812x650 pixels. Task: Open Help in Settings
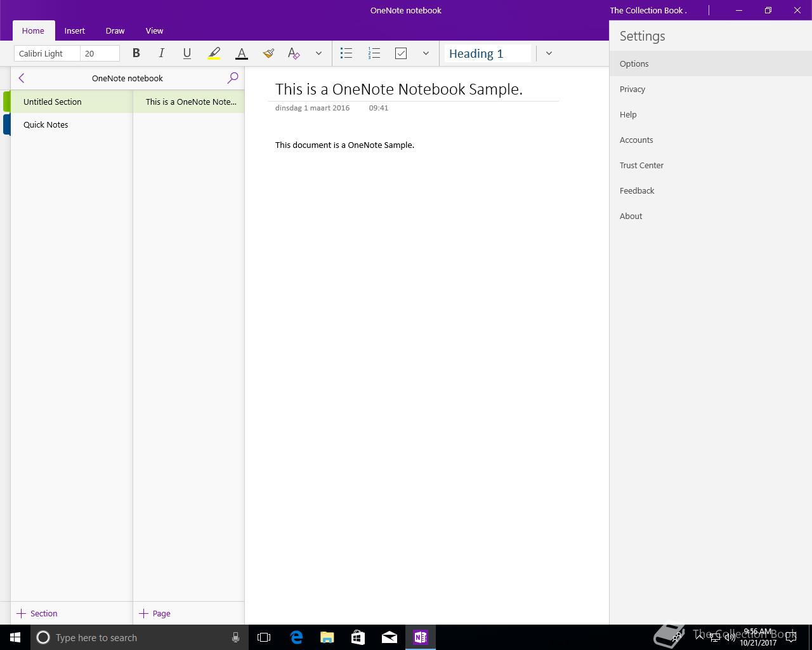pos(710,114)
